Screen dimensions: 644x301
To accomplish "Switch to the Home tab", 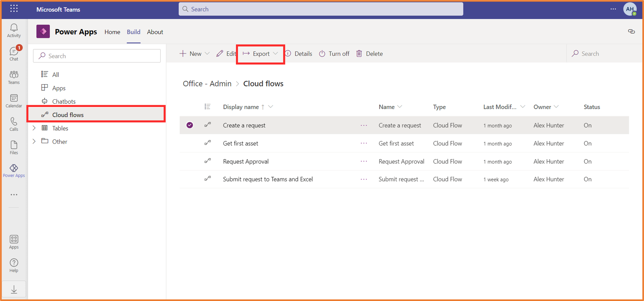I will point(112,32).
